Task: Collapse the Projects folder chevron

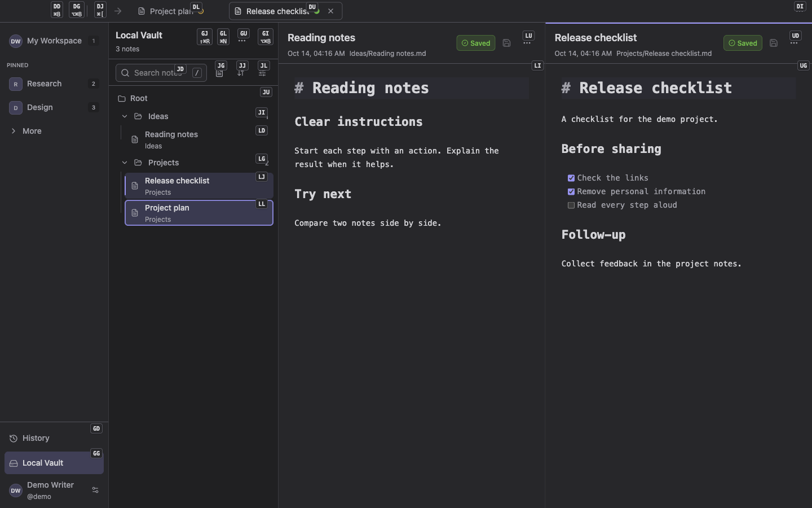Action: point(125,163)
